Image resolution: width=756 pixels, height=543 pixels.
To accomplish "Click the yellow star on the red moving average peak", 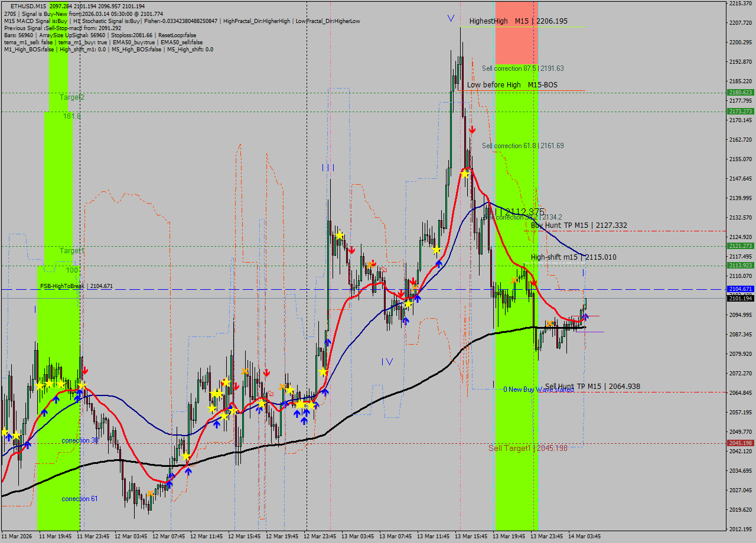I will [465, 174].
